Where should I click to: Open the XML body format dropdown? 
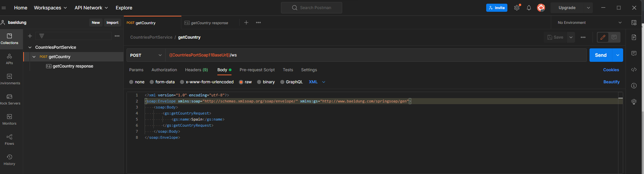coord(317,82)
